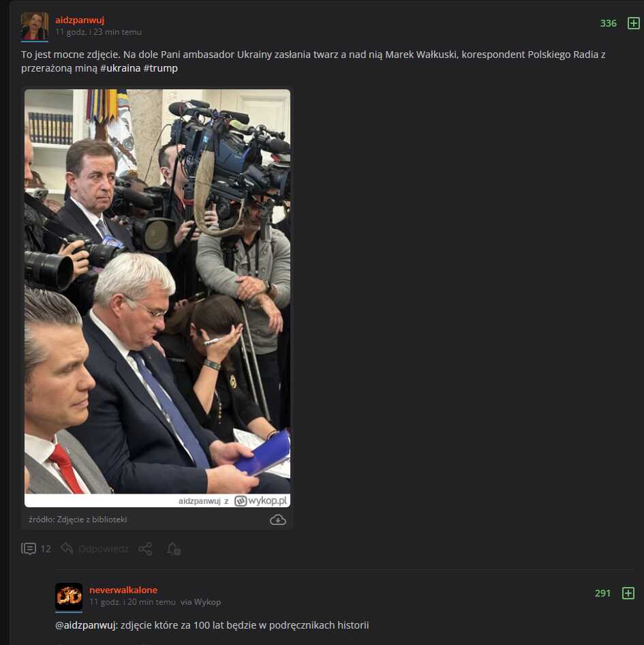644x645 pixels.
Task: Upvote neverwalkalone's comment with plus icon
Action: (628, 593)
